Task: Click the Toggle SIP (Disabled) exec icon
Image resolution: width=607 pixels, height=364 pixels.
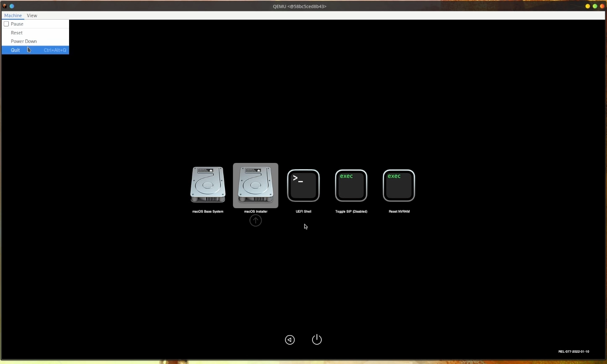Action: pos(351,186)
